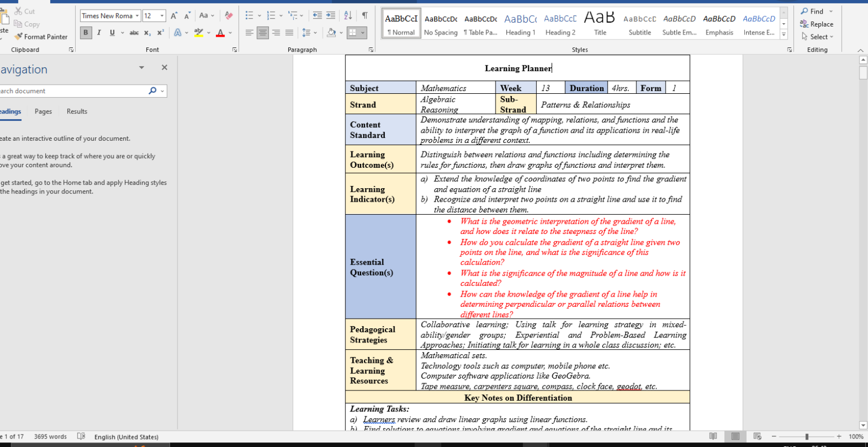Screen dimensions: 868x447
Task: Click inside the Search document field
Action: (68, 90)
